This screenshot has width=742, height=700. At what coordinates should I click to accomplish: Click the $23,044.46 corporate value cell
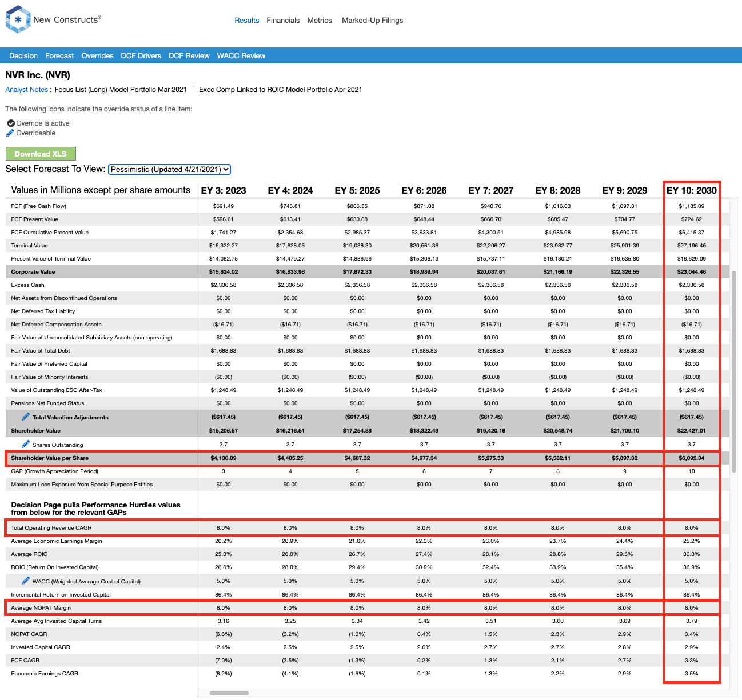tap(691, 271)
